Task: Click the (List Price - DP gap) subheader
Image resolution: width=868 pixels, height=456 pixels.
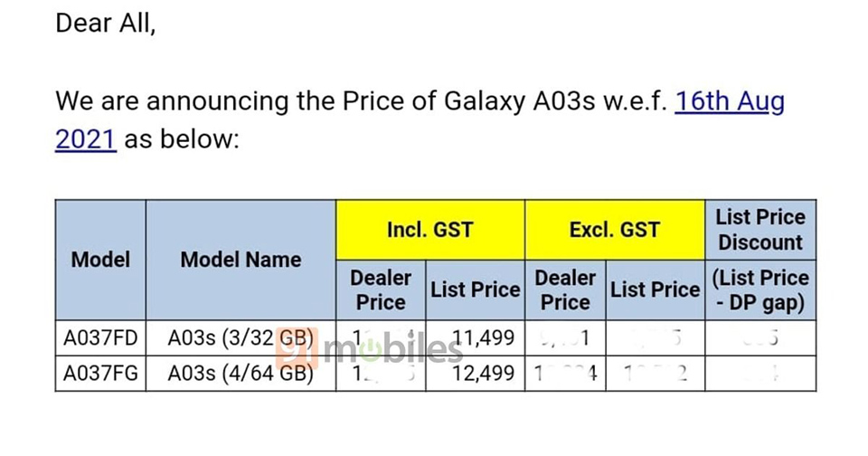Action: click(x=760, y=290)
